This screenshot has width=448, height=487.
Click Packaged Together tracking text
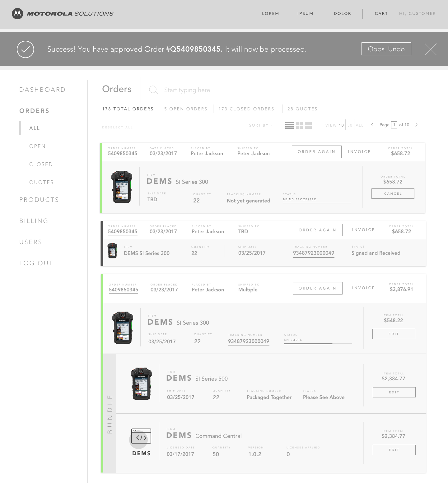point(269,397)
